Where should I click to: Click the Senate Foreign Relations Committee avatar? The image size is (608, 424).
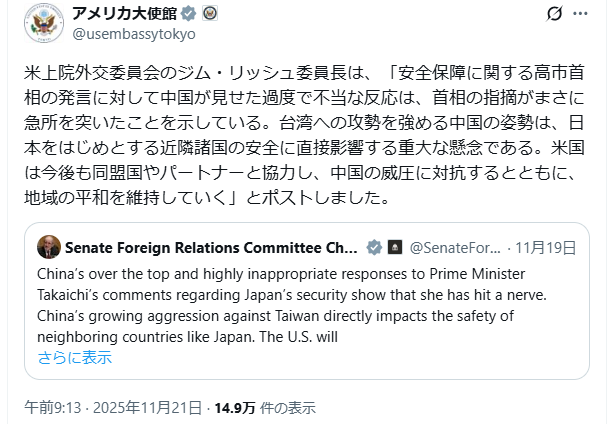pos(50,247)
